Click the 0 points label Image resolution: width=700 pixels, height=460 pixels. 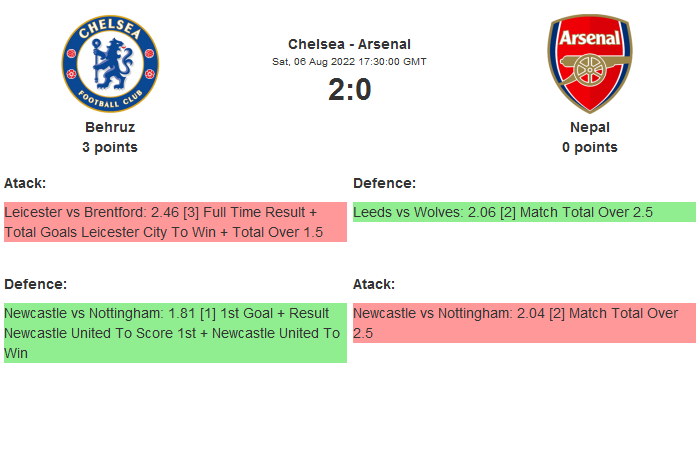[x=590, y=147]
